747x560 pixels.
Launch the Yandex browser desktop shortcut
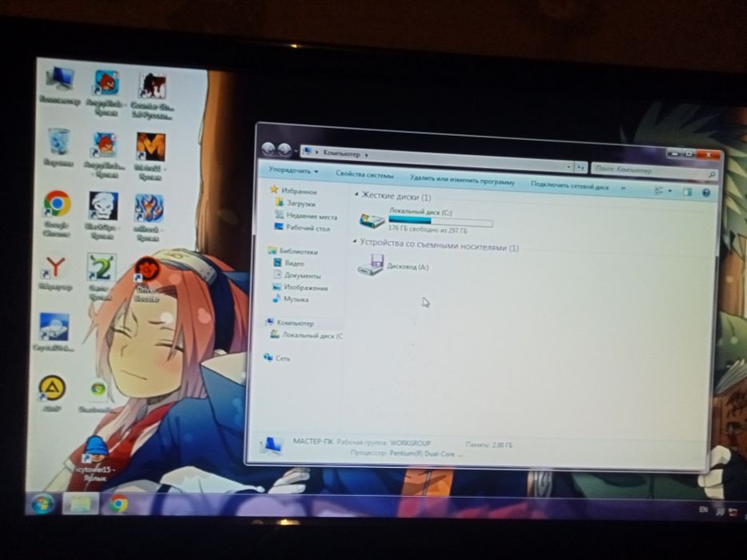(55, 272)
